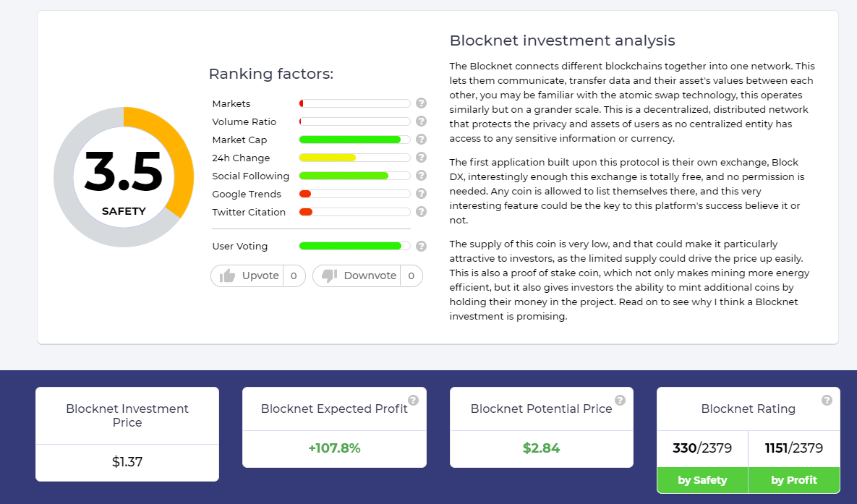Click help icon on Blocknet Rating card
857x504 pixels.
(x=827, y=400)
